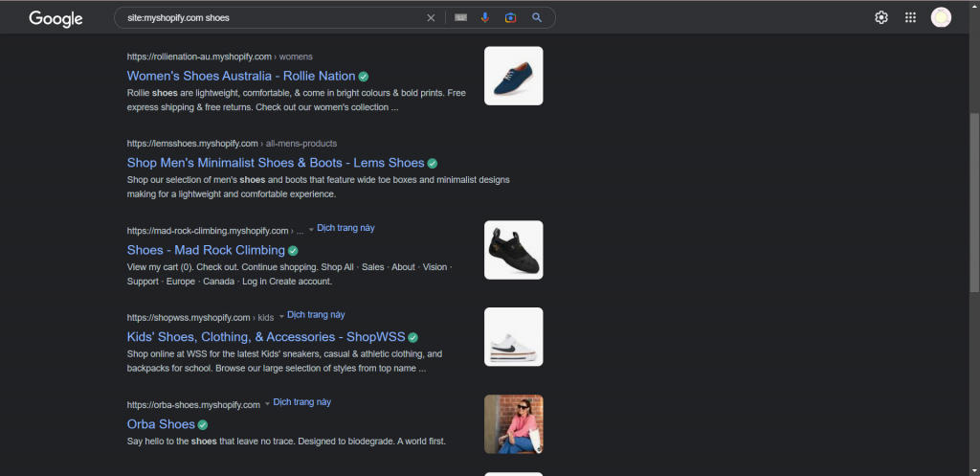This screenshot has width=980, height=476.
Task: Open Shoes - Mad Rock Climbing result
Action: (206, 250)
